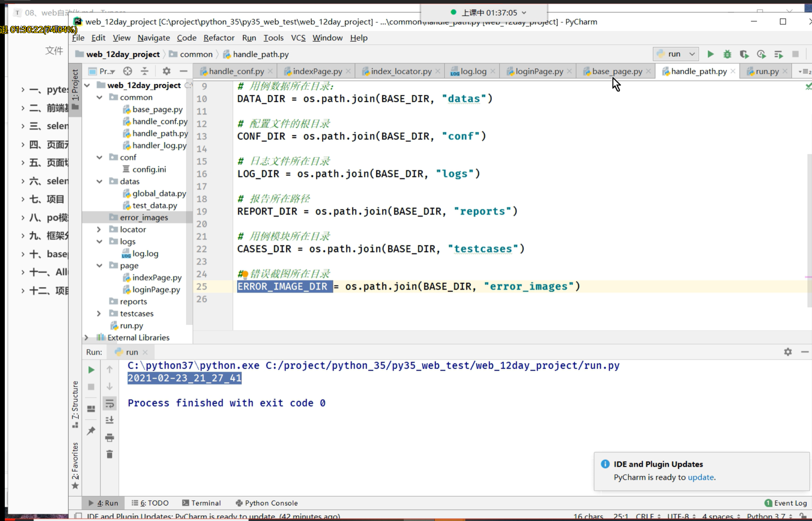
Task: Switch to base_page.py editor tab
Action: [x=616, y=71]
